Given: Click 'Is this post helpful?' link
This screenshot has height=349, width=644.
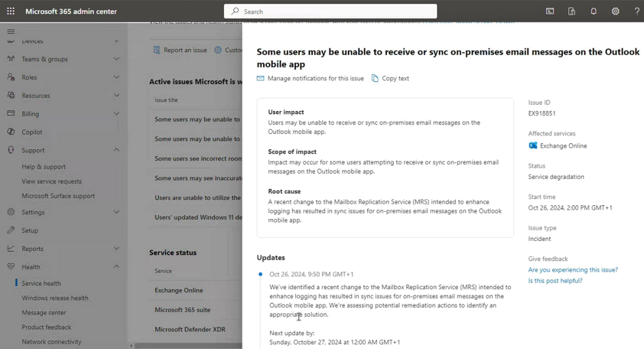Looking at the screenshot, I should pyautogui.click(x=555, y=280).
